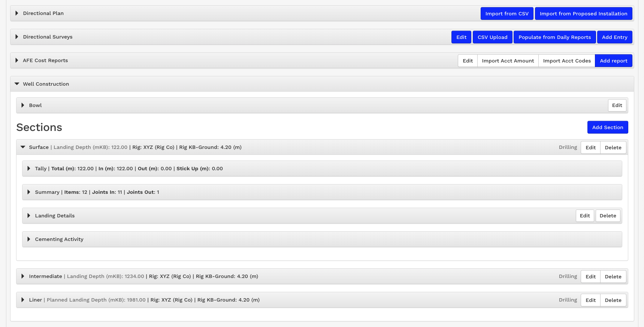Screen dimensions: 644x327
Task: Edit the Landing Details
Action: tap(584, 216)
